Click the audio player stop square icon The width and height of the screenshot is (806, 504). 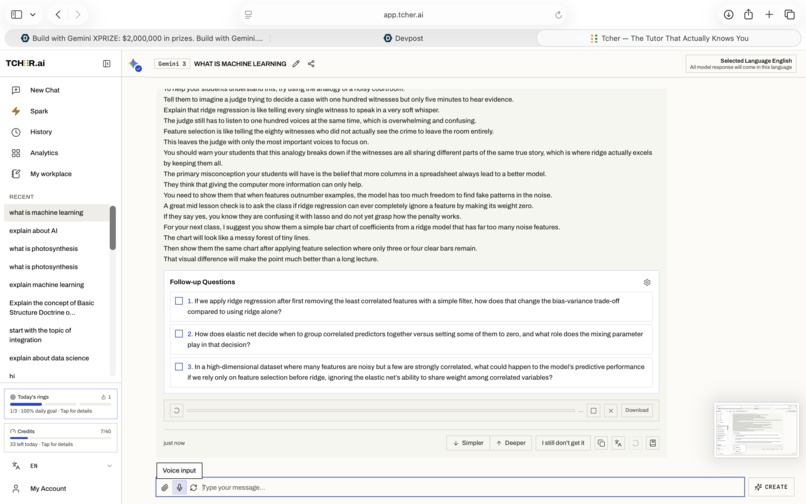[x=594, y=410]
